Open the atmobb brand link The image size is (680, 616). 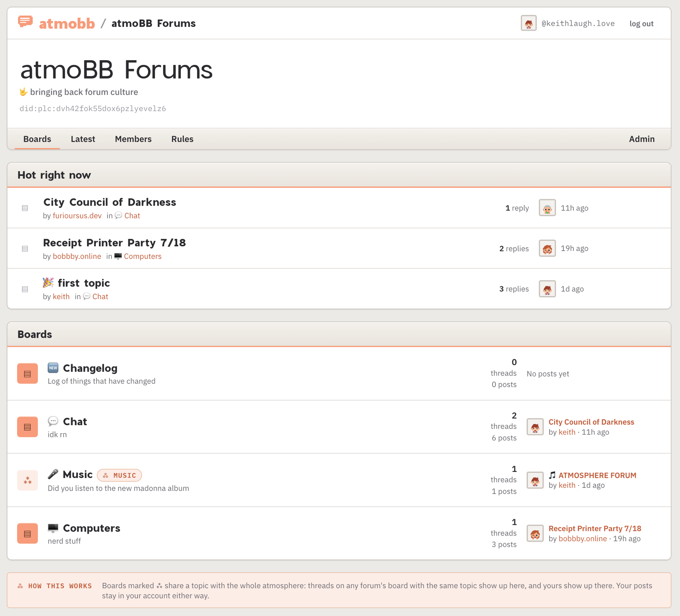click(67, 23)
